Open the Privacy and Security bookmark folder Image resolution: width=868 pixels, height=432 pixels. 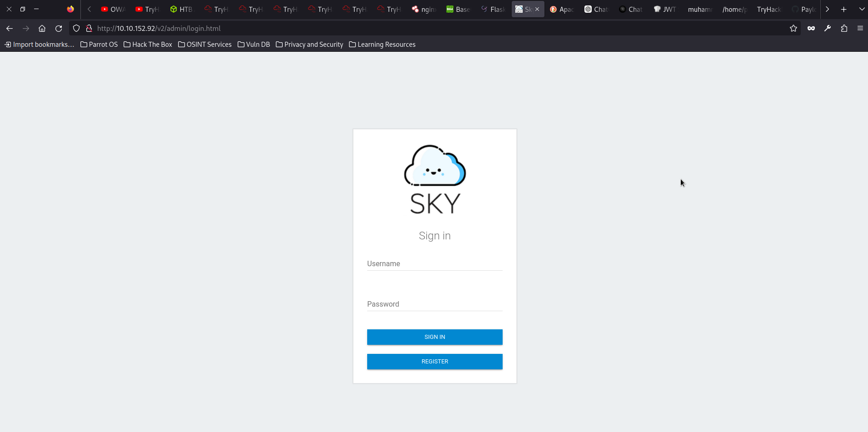click(x=309, y=45)
